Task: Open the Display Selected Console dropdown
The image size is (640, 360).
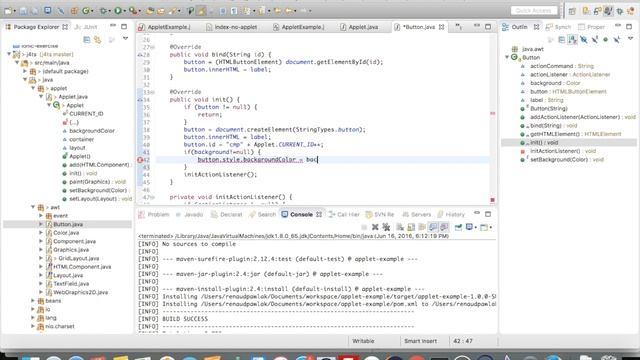Action: (x=476, y=227)
